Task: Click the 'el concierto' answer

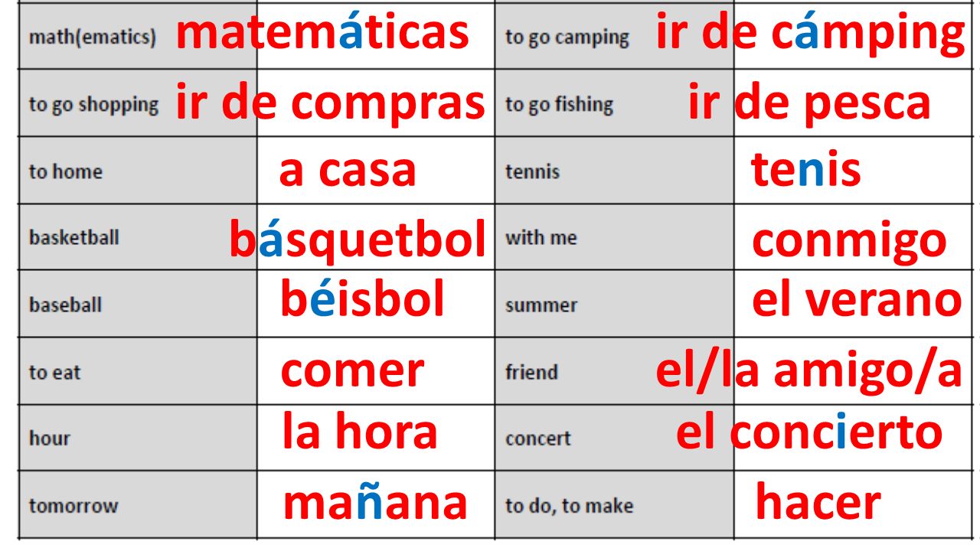Action: [x=809, y=432]
